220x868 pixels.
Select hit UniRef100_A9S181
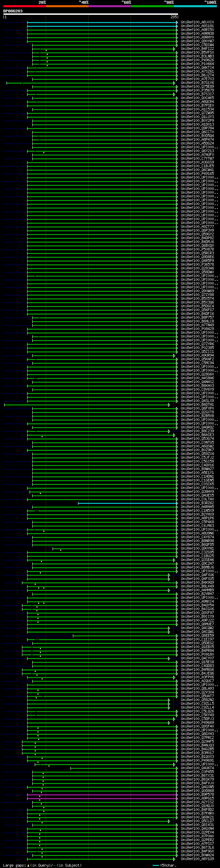[x=197, y=26]
